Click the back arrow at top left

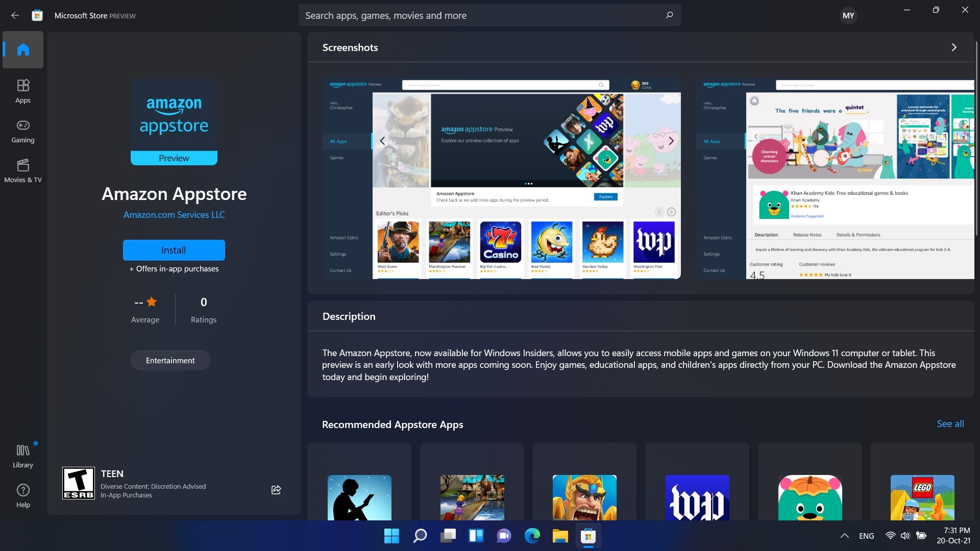(15, 15)
